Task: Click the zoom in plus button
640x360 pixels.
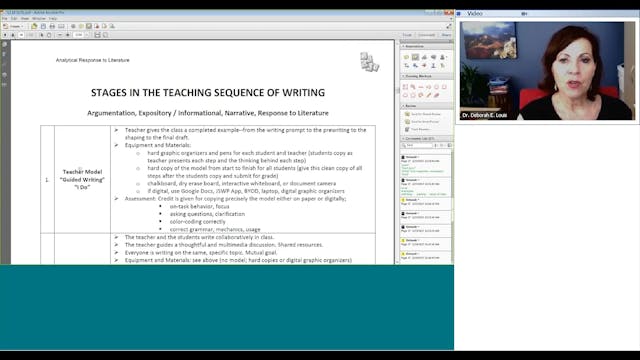Action: (x=67, y=35)
